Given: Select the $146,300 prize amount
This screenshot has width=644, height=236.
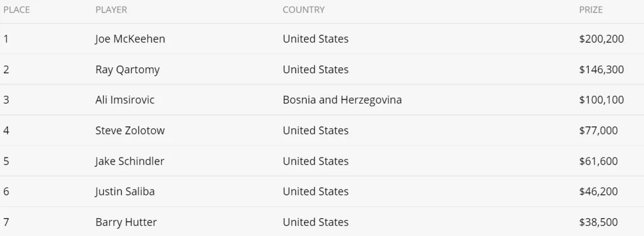Looking at the screenshot, I should 601,70.
